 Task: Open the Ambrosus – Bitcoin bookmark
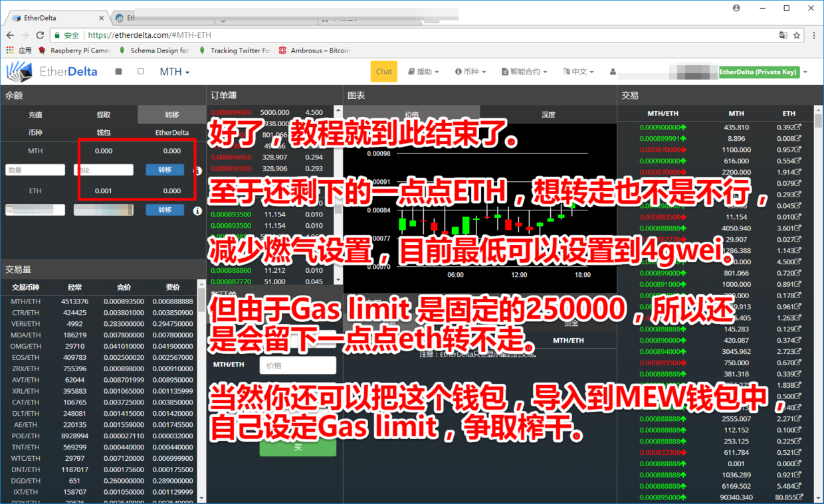(x=315, y=50)
